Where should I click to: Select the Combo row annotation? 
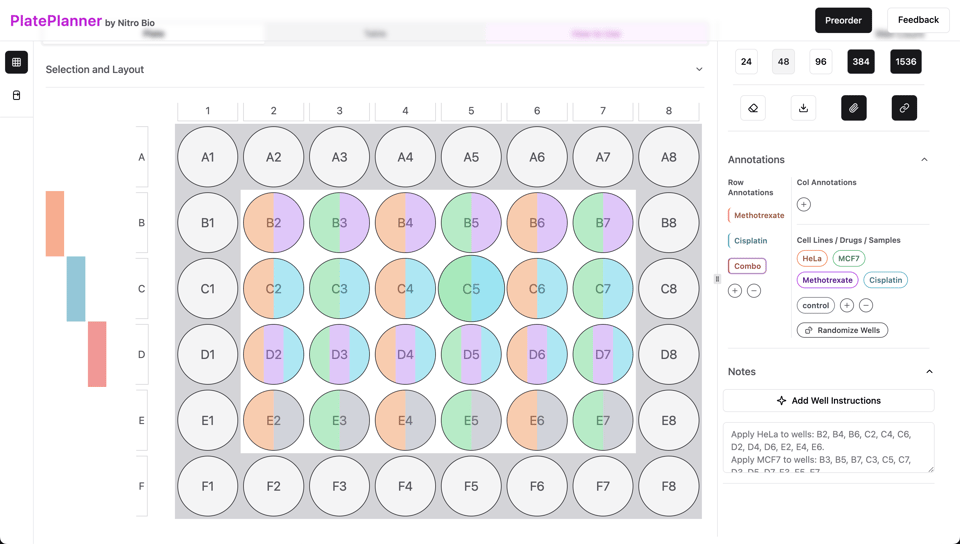tap(747, 266)
